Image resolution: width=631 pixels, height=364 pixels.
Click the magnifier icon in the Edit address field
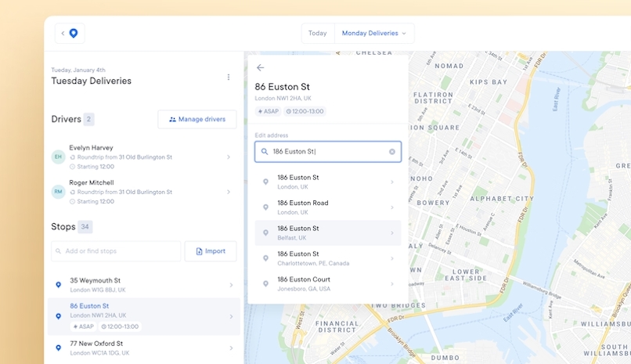(265, 152)
